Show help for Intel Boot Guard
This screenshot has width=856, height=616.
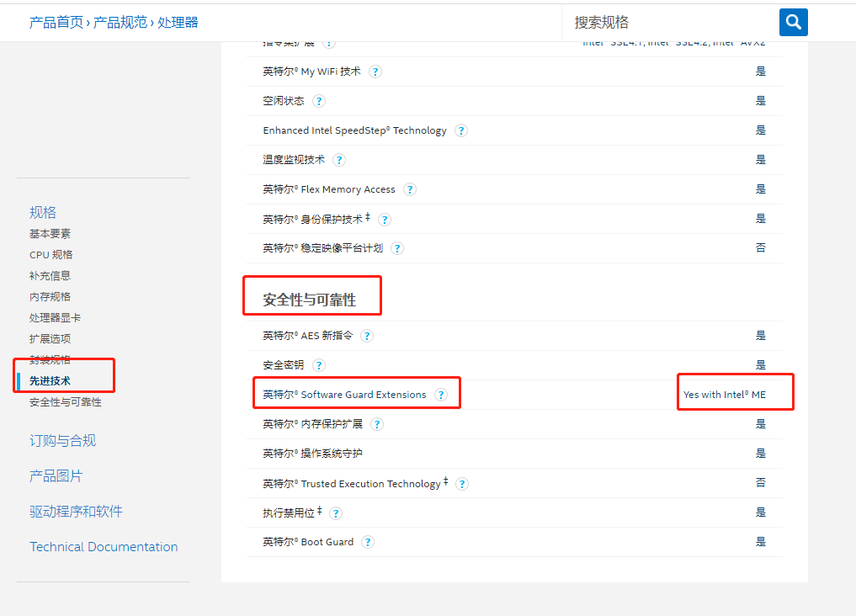368,542
